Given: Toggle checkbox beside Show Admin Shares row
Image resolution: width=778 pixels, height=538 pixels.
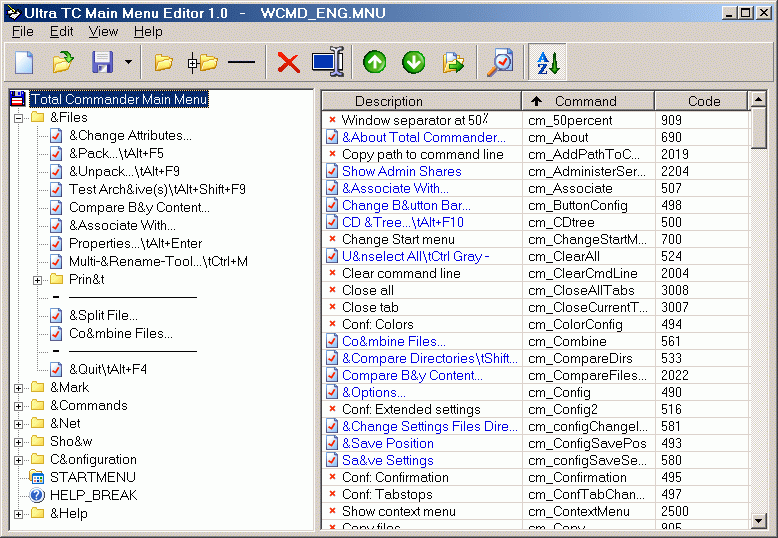Looking at the screenshot, I should pos(332,171).
